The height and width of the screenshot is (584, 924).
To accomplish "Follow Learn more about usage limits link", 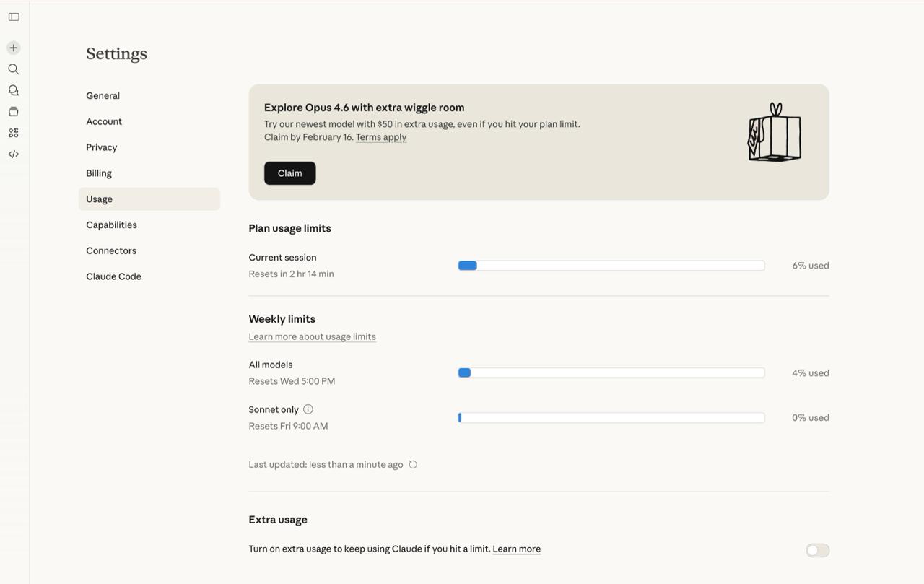I will (312, 336).
